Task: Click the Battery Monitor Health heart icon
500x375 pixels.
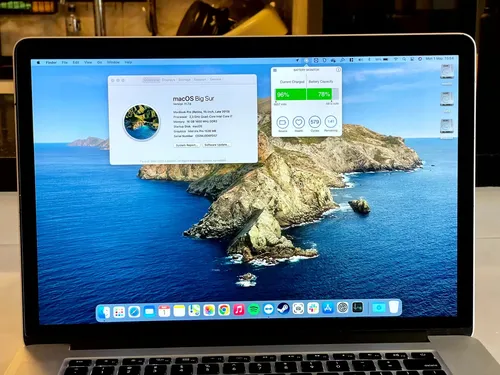Action: [299, 122]
